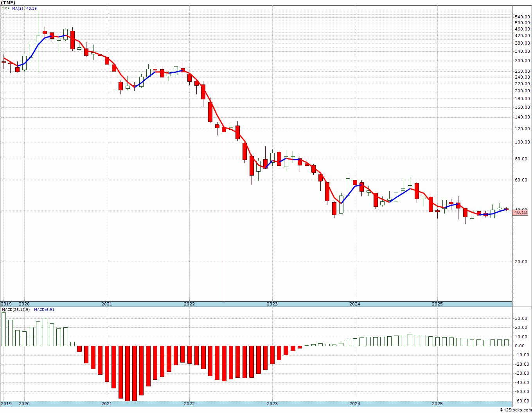The image size is (532, 413).
Task: Click 160.00 on the price axis
Action: tap(523, 107)
